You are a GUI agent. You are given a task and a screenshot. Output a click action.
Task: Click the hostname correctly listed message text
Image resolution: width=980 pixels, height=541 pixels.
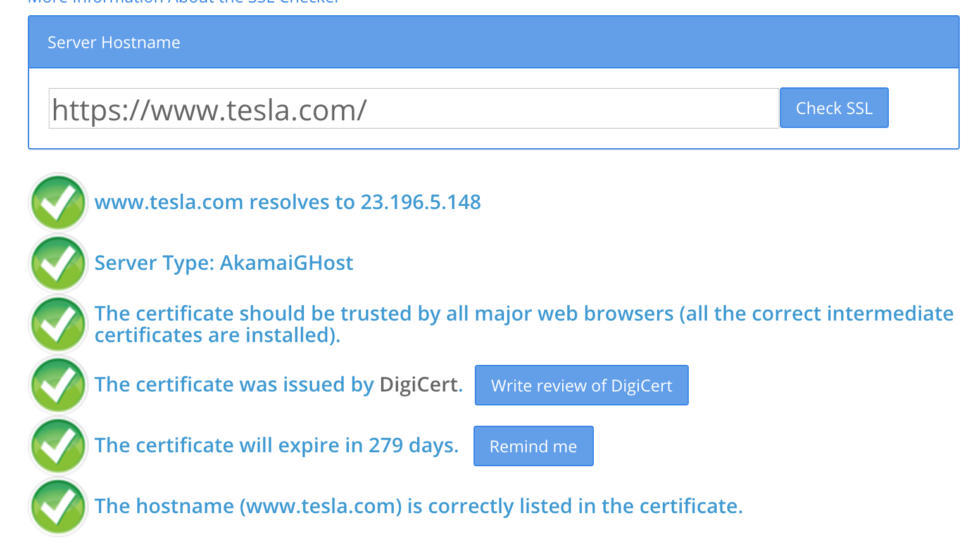coord(418,506)
